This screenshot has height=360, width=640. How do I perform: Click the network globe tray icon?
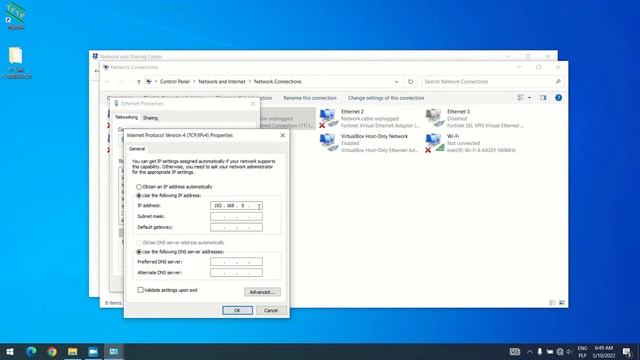point(560,351)
